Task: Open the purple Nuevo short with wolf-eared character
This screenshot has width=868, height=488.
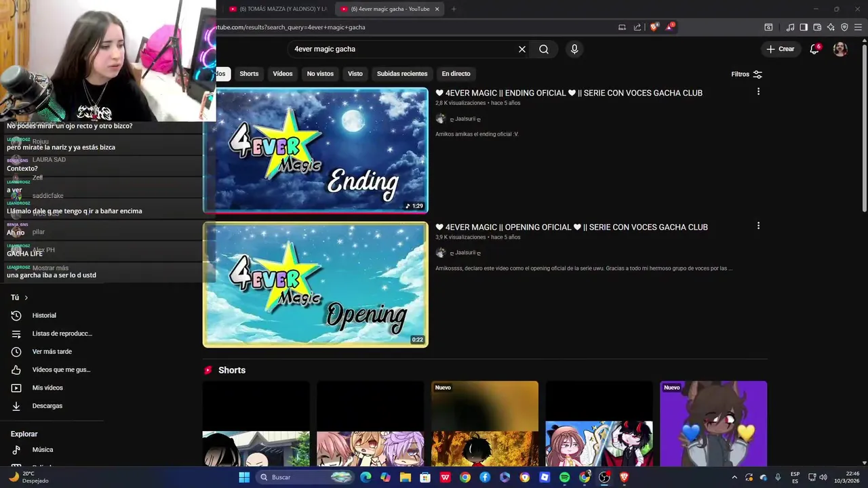Action: click(x=713, y=424)
